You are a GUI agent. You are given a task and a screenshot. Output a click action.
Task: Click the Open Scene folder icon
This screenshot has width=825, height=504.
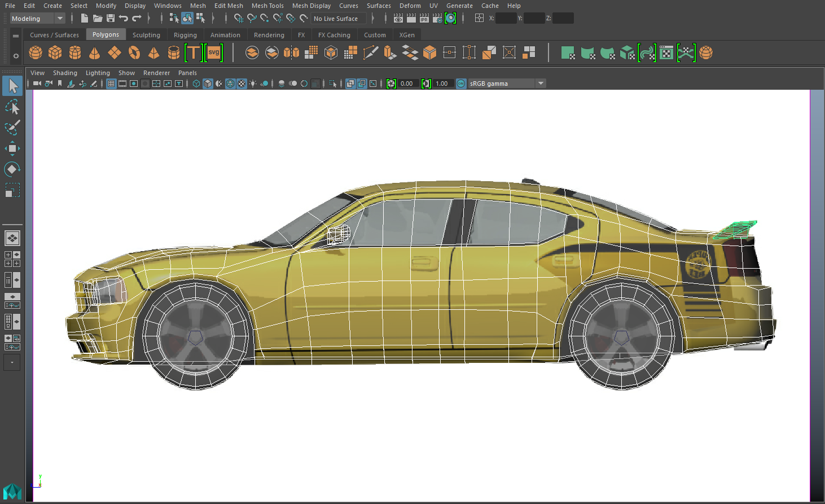[98, 19]
